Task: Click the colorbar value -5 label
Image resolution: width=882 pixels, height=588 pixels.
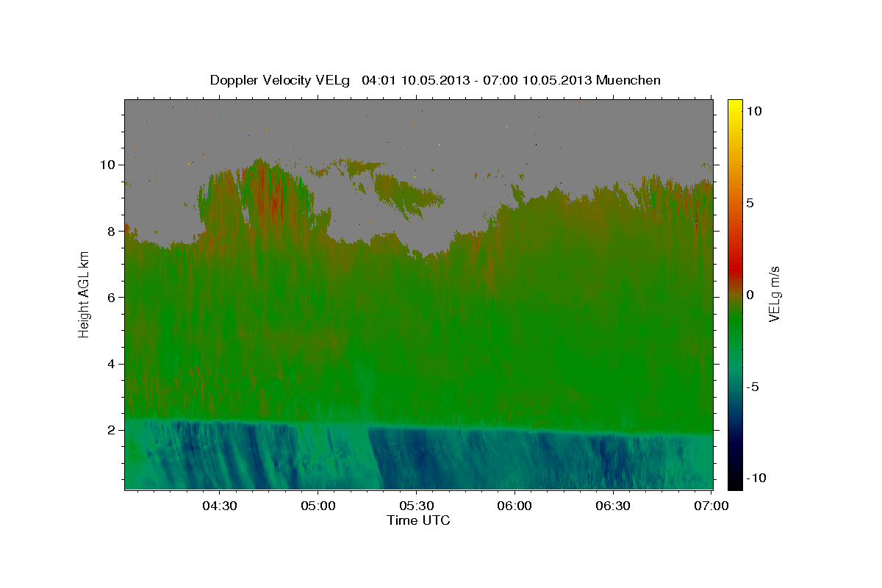Action: pyautogui.click(x=752, y=387)
